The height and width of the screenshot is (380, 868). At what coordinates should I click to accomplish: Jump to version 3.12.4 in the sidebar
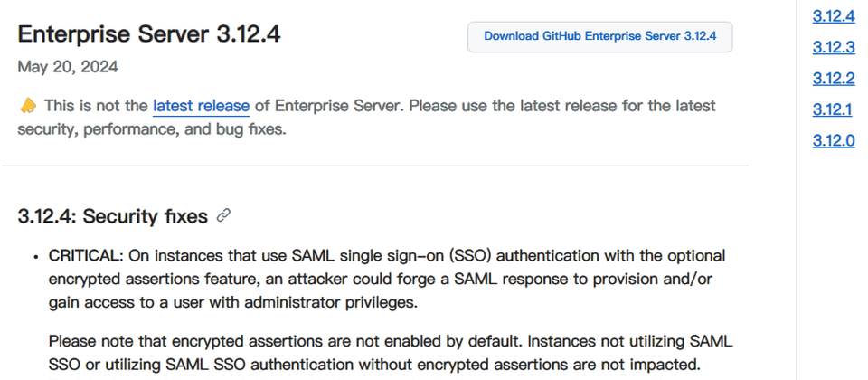pyautogui.click(x=833, y=16)
